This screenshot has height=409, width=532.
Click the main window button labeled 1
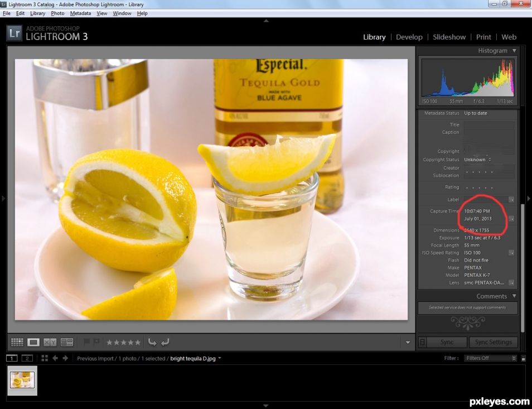(12, 358)
